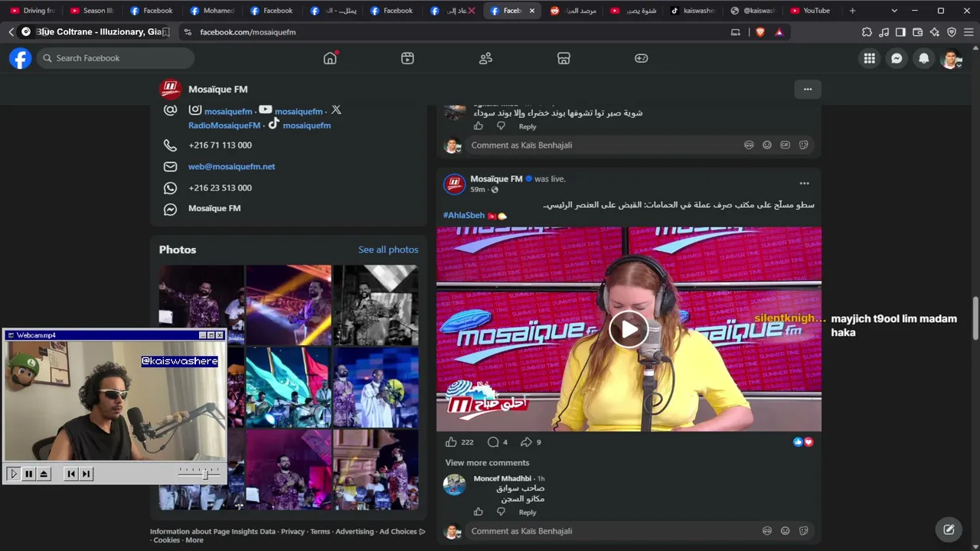
Task: Switch to the kaiswashere TikTok tab
Action: point(693,11)
